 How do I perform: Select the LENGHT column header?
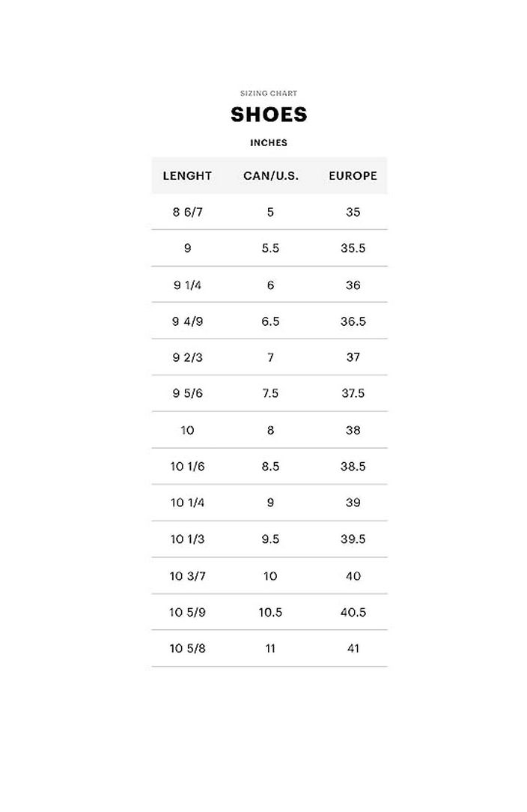(x=187, y=175)
